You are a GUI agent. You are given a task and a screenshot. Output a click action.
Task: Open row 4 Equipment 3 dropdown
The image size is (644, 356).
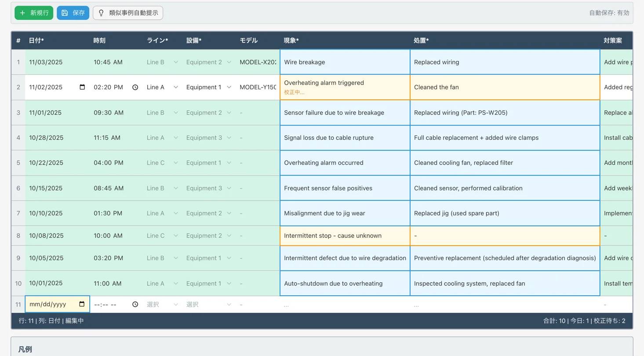click(208, 138)
